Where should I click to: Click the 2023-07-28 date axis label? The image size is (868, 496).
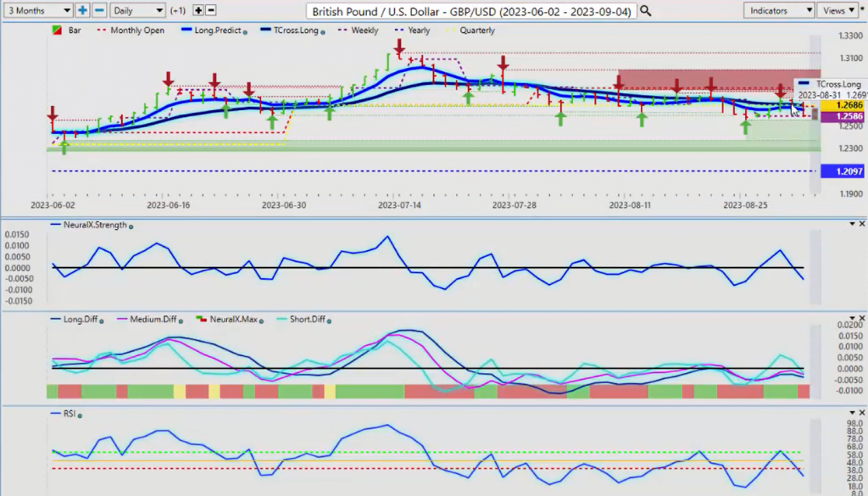[x=515, y=205]
